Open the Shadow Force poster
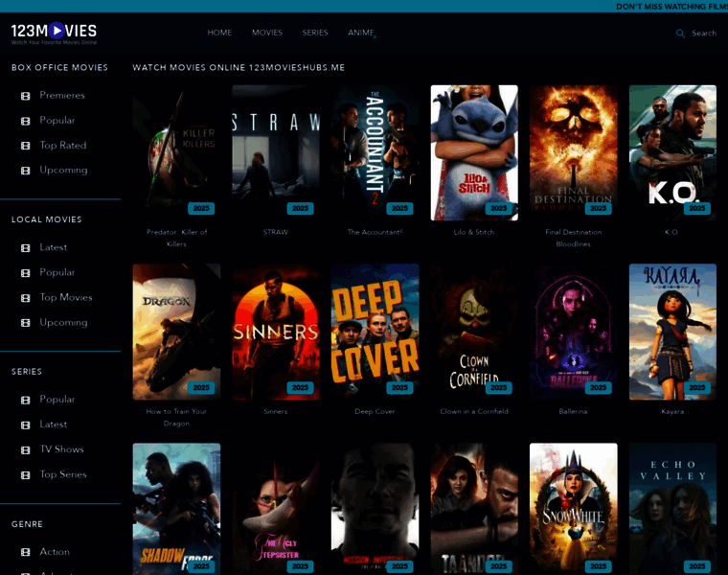The image size is (728, 575). coord(176,509)
